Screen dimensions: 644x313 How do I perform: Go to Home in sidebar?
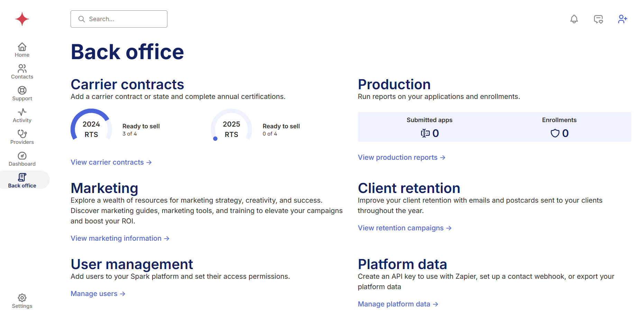click(x=22, y=50)
